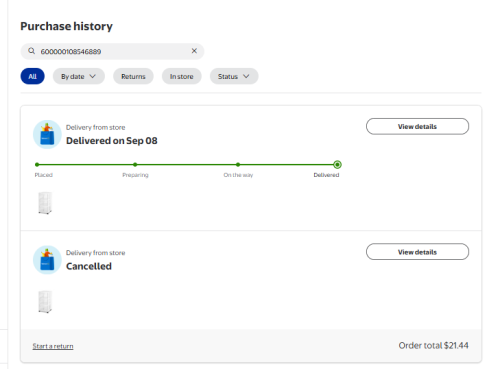Screen dimensions: 500x369
Task: View details of delivered Sep 08 order
Action: [x=417, y=126]
